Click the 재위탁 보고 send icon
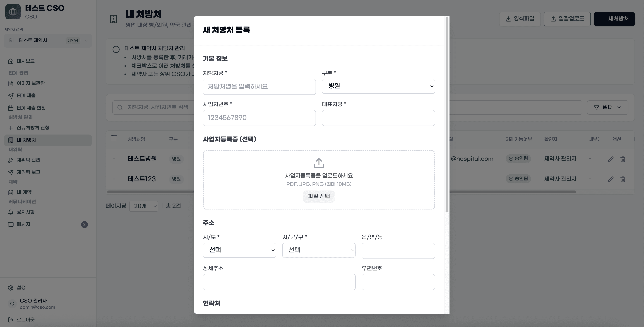644x327 pixels. click(x=11, y=172)
